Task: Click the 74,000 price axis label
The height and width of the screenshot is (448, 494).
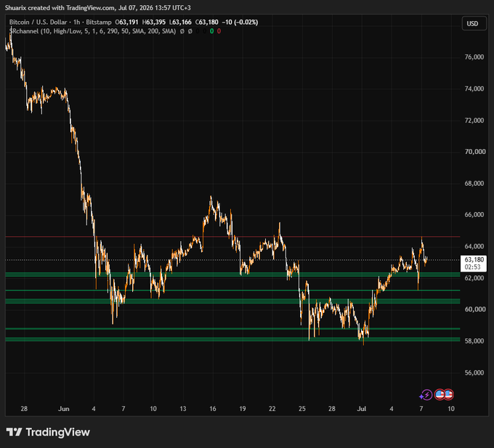Action: 474,89
